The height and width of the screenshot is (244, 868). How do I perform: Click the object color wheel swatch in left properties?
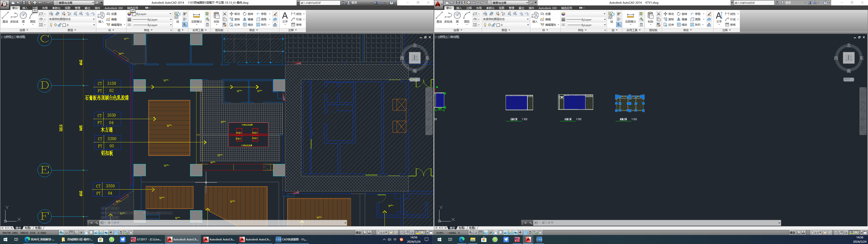pyautogui.click(x=129, y=14)
